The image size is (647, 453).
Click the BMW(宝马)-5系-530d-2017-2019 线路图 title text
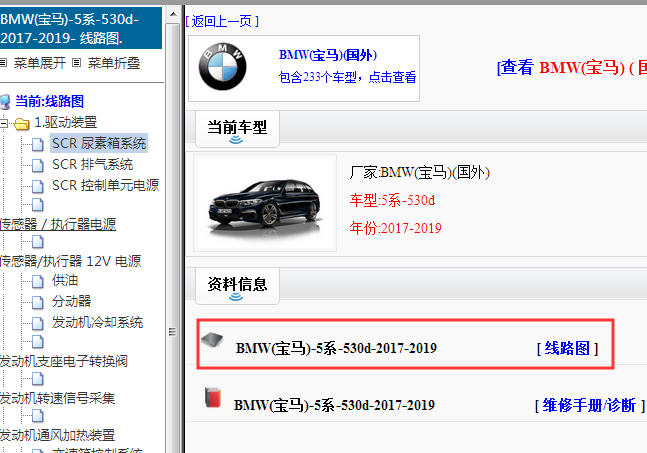coord(336,349)
